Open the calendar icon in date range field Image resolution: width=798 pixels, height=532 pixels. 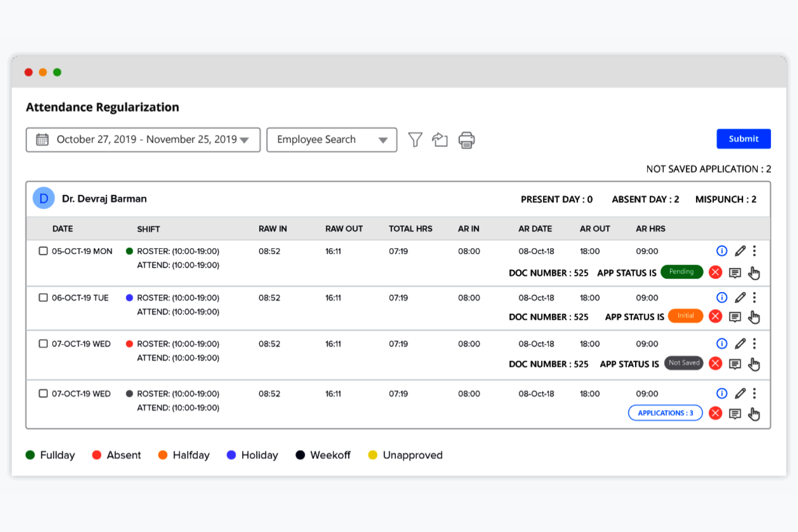42,139
